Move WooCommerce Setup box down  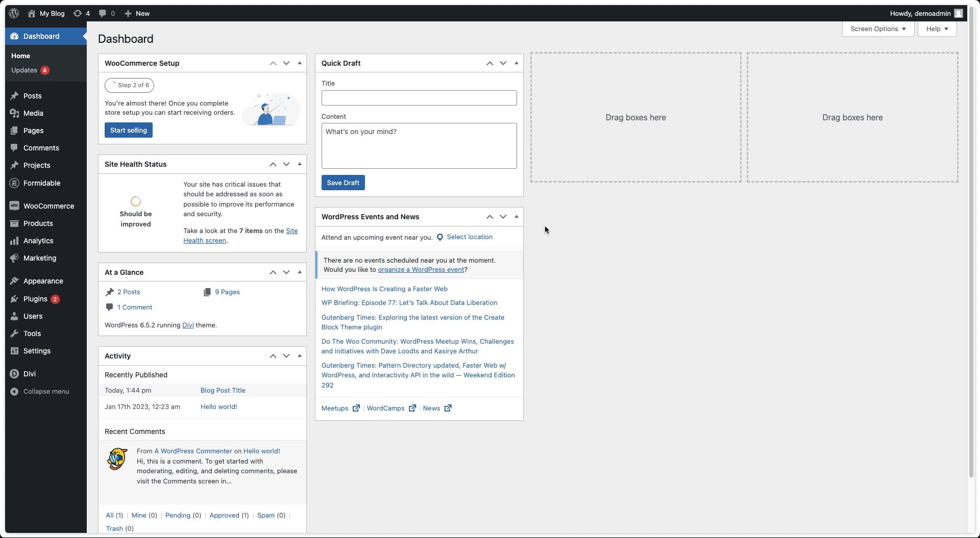pos(286,63)
